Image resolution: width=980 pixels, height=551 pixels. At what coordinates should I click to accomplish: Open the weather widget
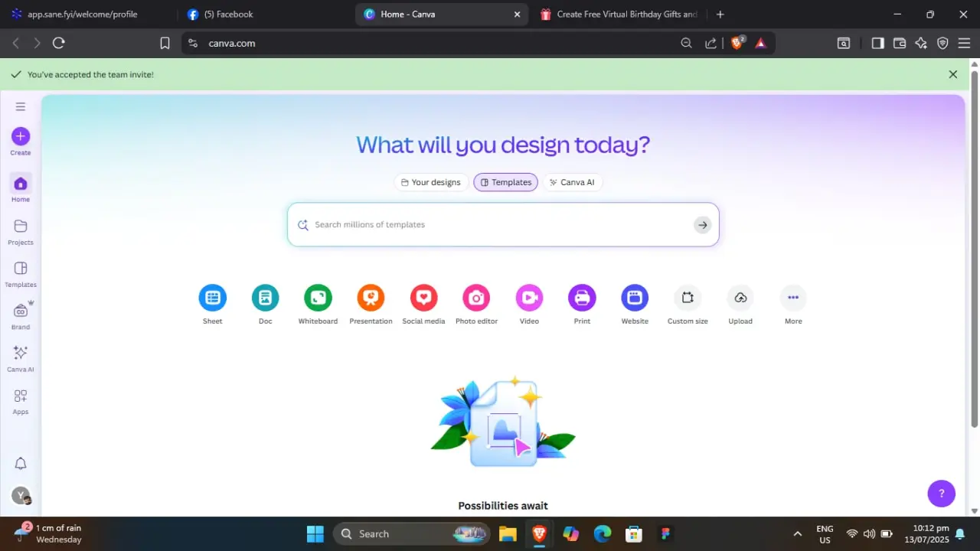point(50,533)
